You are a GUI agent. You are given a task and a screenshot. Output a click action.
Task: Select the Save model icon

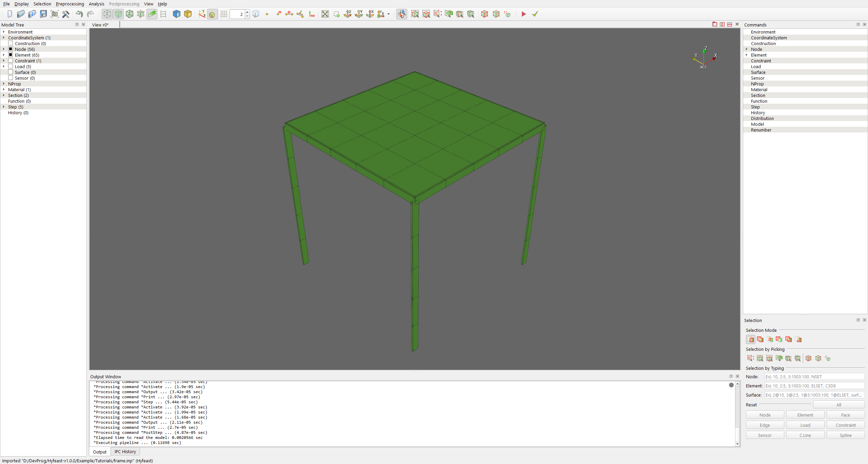[x=43, y=14]
